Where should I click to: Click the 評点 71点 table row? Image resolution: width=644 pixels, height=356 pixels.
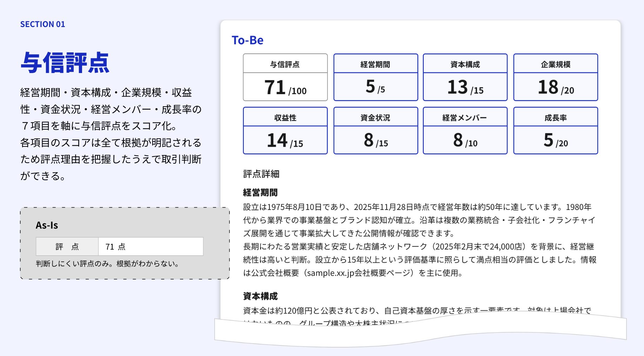point(120,246)
